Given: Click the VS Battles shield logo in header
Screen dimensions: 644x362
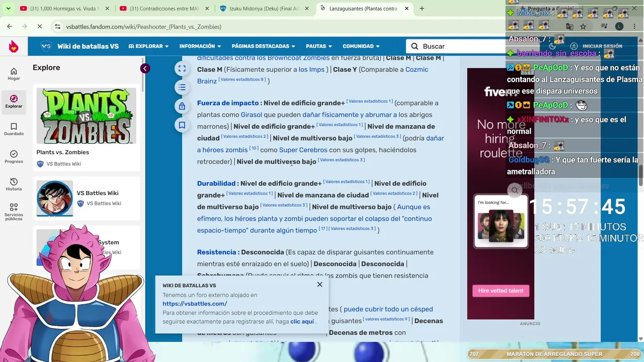Looking at the screenshot, I should 46,46.
